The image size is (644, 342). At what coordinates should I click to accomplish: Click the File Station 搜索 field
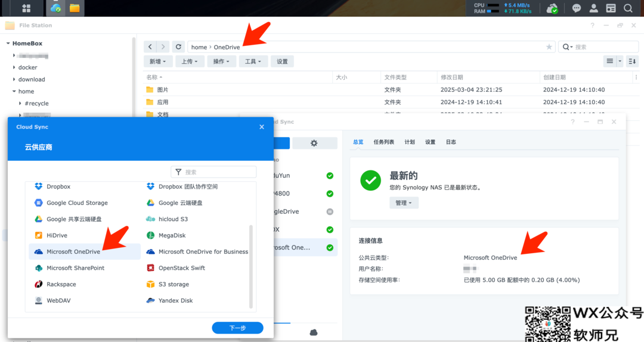point(599,47)
